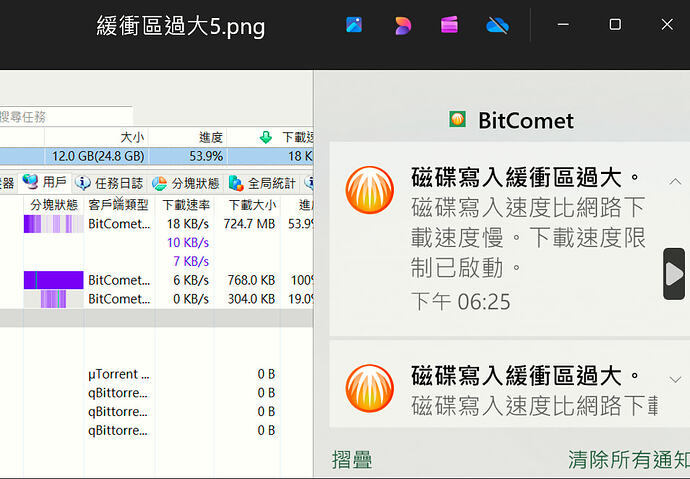Open the Designer gradient icon in title bar
Image resolution: width=690 pixels, height=479 pixels.
(402, 25)
